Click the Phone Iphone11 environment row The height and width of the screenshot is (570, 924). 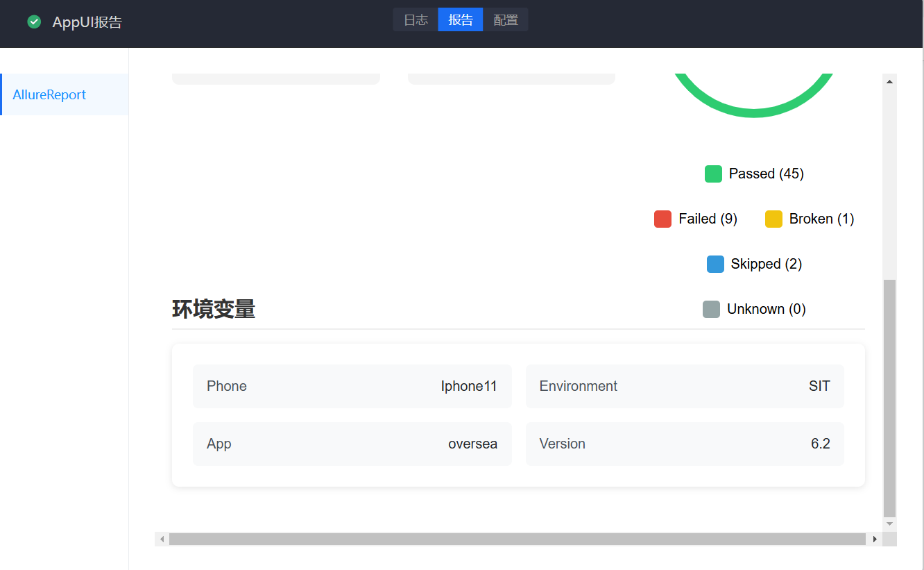click(352, 386)
